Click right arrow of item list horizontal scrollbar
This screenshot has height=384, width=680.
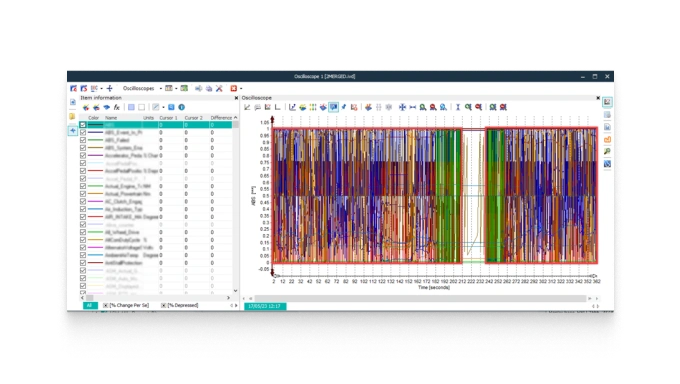tap(229, 298)
